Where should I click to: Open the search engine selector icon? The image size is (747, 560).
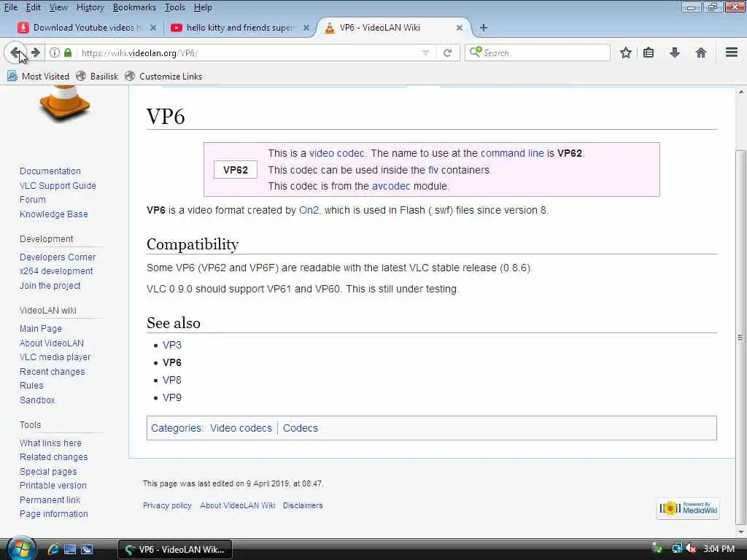(475, 52)
